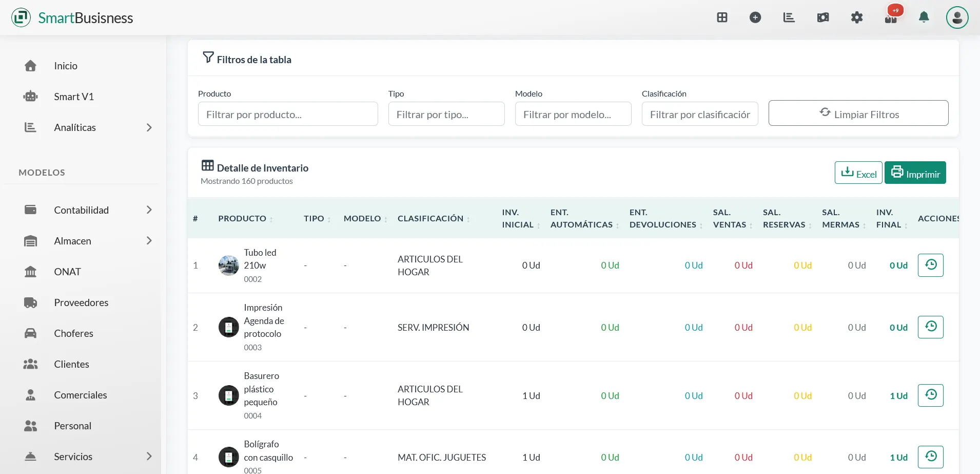Sort by INV. FINAL column
980x474 pixels.
coord(892,218)
